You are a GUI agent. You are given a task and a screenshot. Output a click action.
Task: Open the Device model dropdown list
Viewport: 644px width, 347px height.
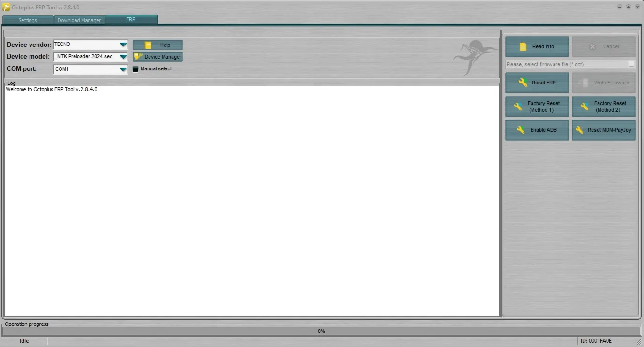click(123, 57)
